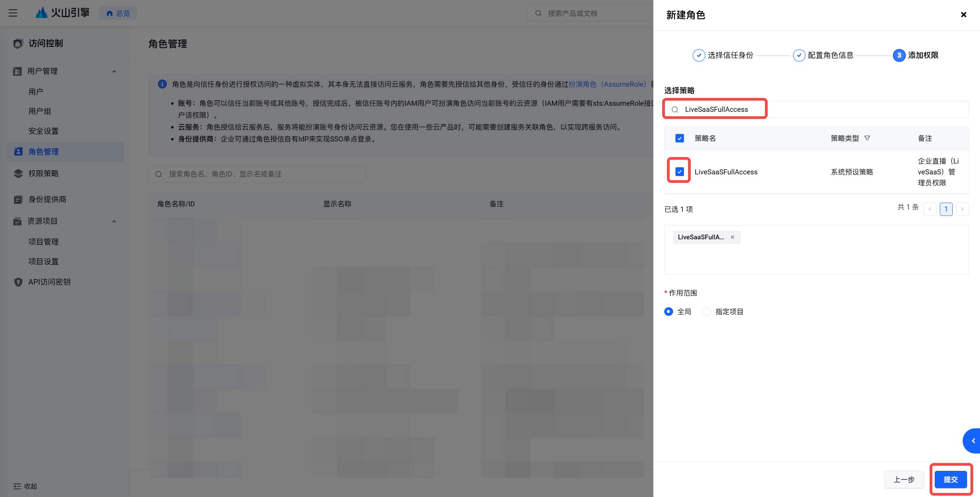
Task: Click the 身份提供商 sidebar icon
Action: 18,200
